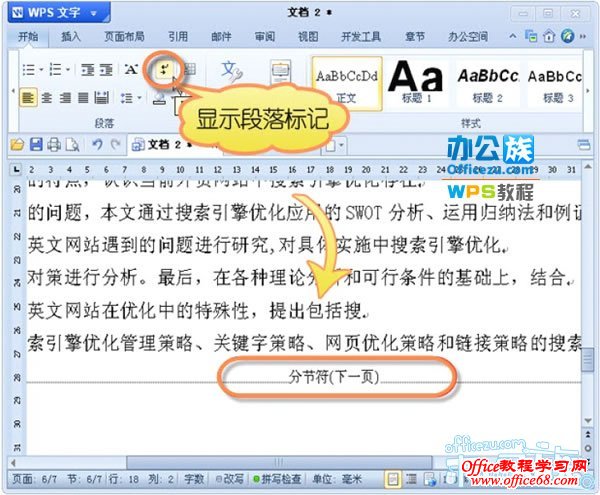Switch to page layout view icon
The image size is (600, 495).
(x=393, y=479)
